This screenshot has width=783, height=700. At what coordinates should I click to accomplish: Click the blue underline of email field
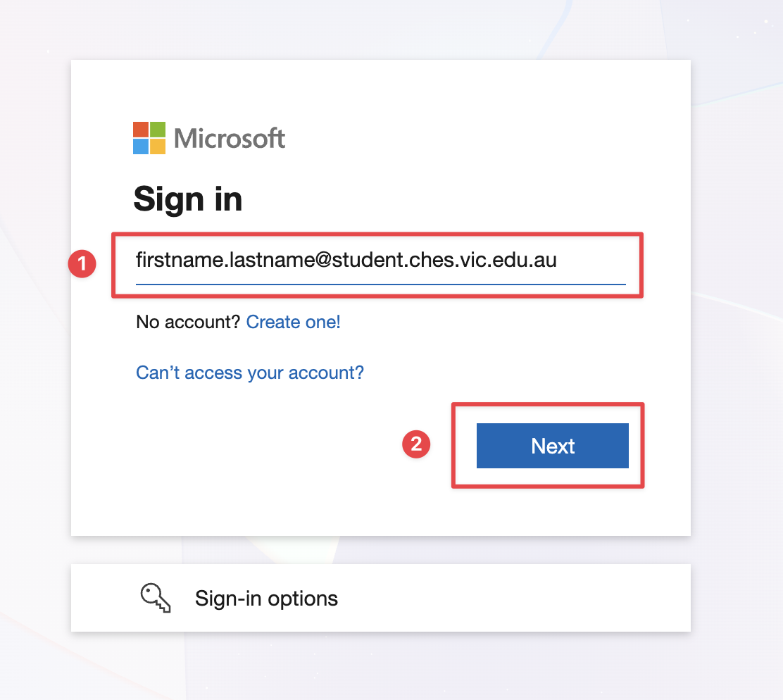pyautogui.click(x=380, y=284)
